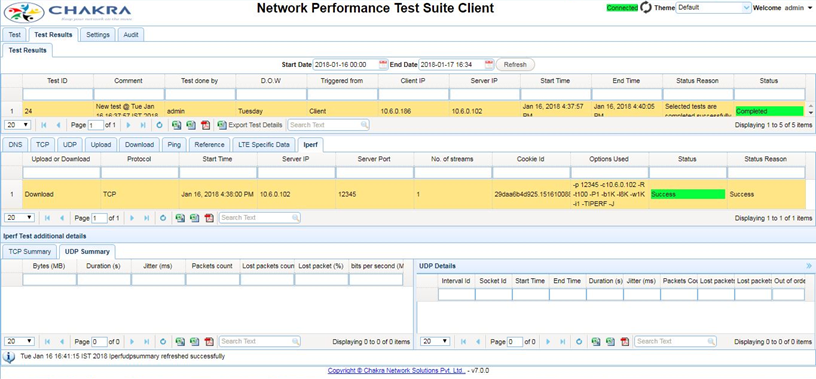Image resolution: width=816 pixels, height=379 pixels.
Task: Click the PDF export icon of UDP Summary grid
Action: (x=209, y=342)
